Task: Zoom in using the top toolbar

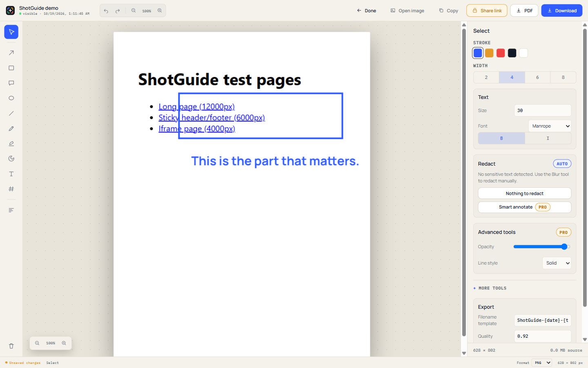Action: point(160,11)
